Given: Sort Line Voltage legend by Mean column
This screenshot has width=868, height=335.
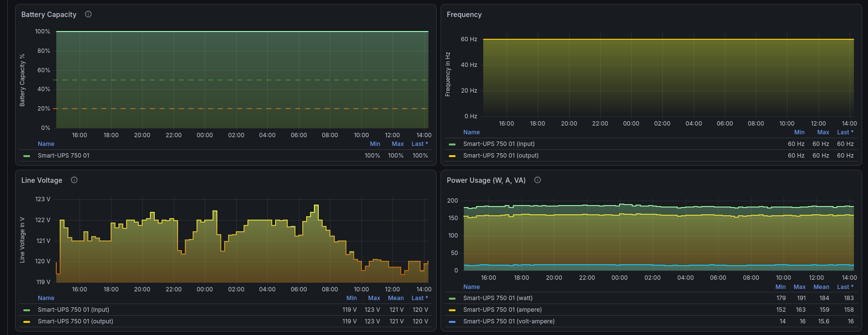Looking at the screenshot, I should 396,298.
